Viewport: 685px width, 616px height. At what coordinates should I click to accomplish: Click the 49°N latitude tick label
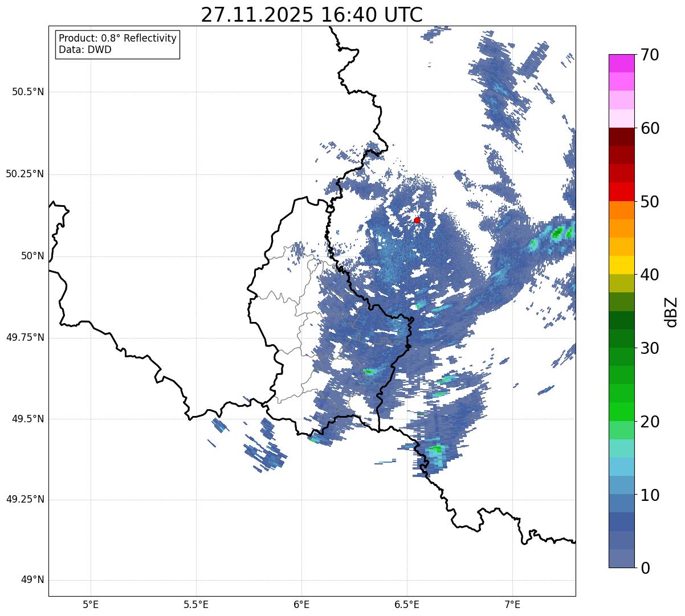[32, 580]
